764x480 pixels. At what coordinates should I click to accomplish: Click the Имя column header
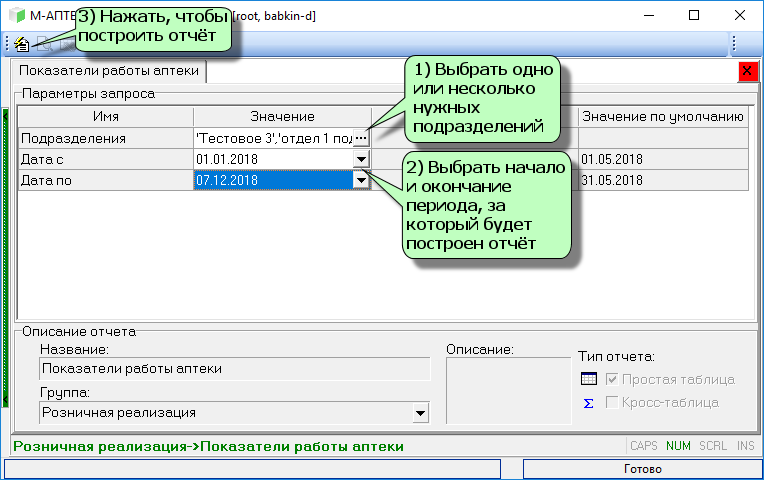coord(106,116)
